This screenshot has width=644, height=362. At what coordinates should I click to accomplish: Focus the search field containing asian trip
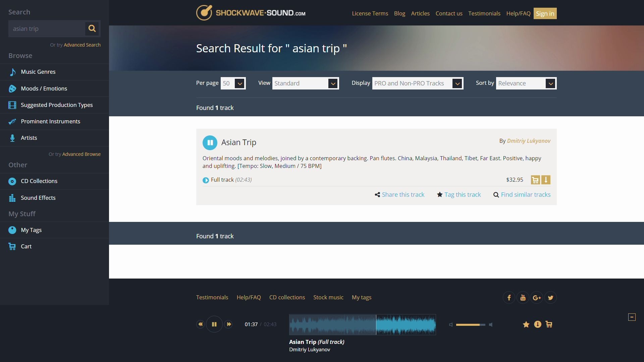[47, 28]
